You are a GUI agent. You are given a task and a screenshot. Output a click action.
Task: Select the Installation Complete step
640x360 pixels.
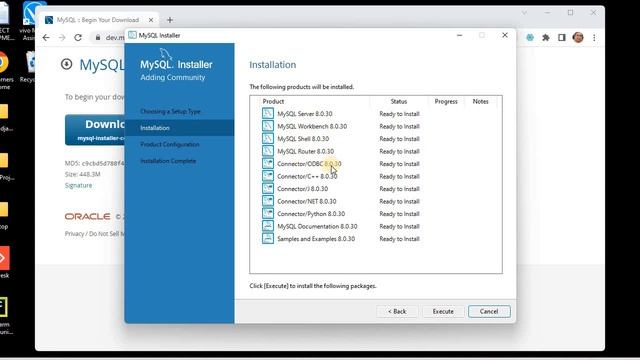[x=168, y=161]
